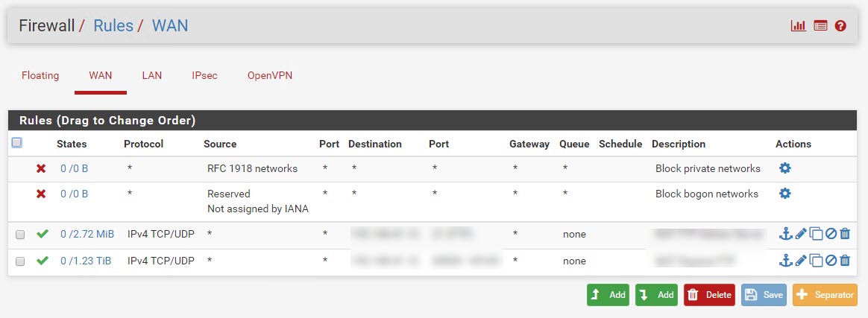Edit the 2.72 MiB rule with the pencil icon
The height and width of the screenshot is (318, 868).
(800, 234)
